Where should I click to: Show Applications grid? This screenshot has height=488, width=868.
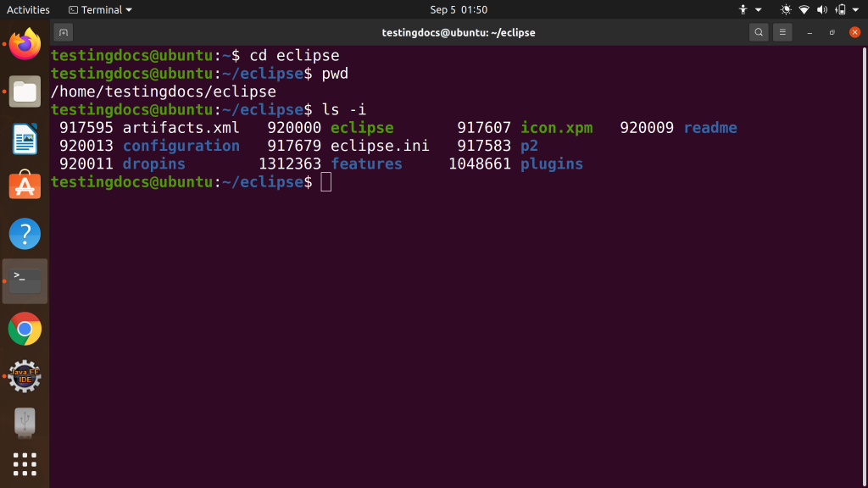click(25, 464)
